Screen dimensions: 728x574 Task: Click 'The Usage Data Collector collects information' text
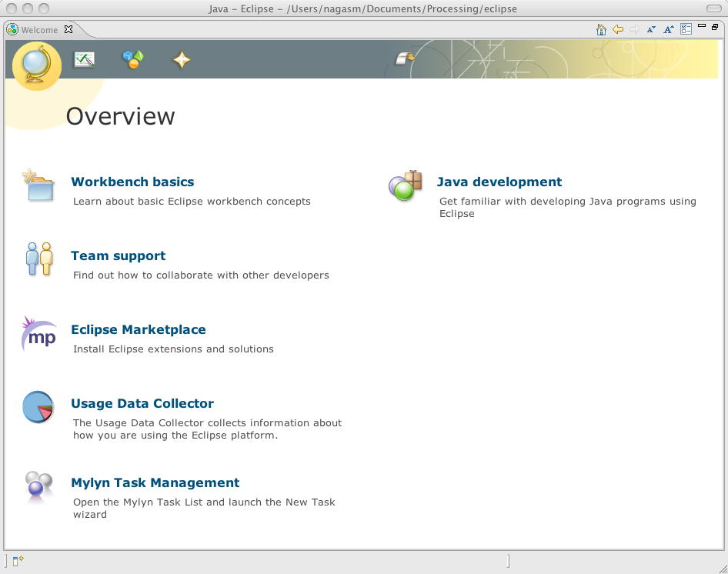207,429
